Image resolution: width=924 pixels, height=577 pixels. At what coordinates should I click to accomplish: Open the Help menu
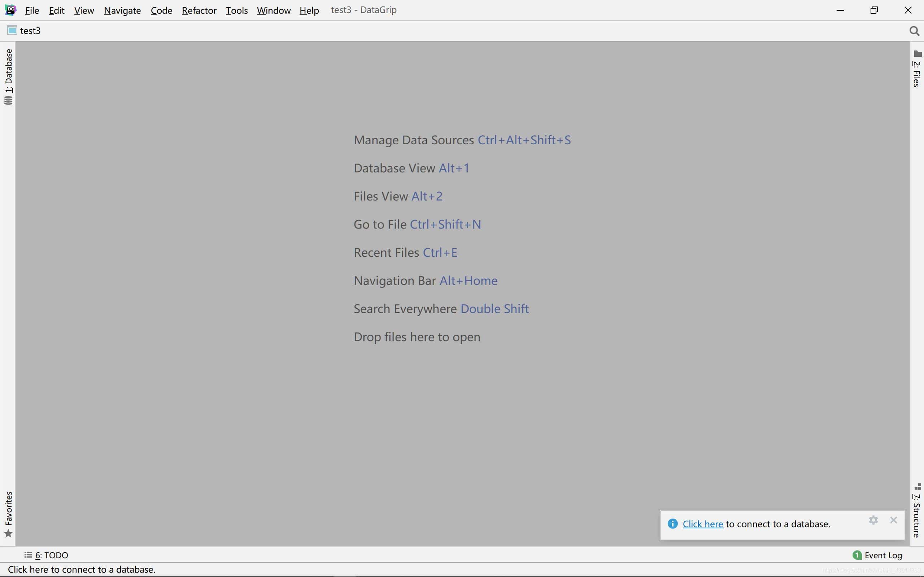coord(309,10)
